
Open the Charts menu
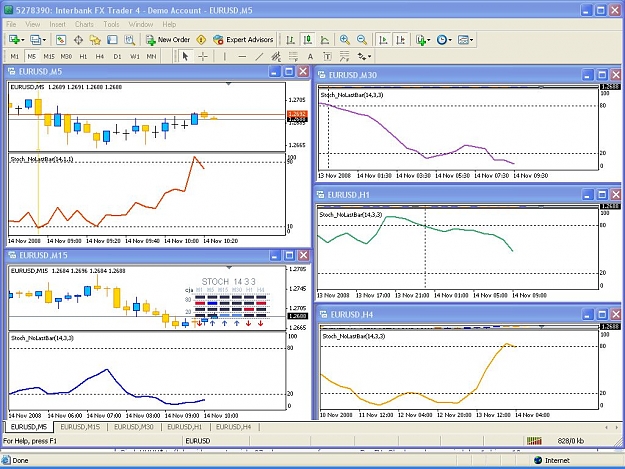pyautogui.click(x=84, y=24)
